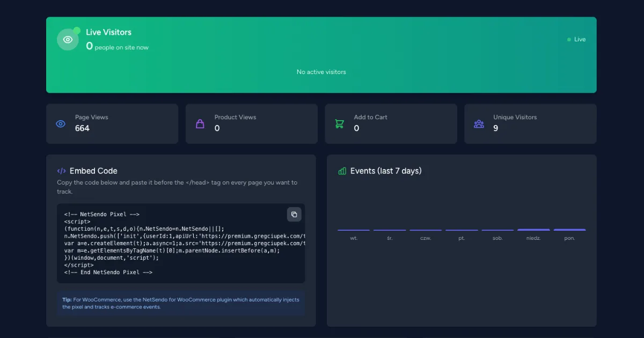Click the 664 page views value
This screenshot has height=338, width=644.
(82, 128)
